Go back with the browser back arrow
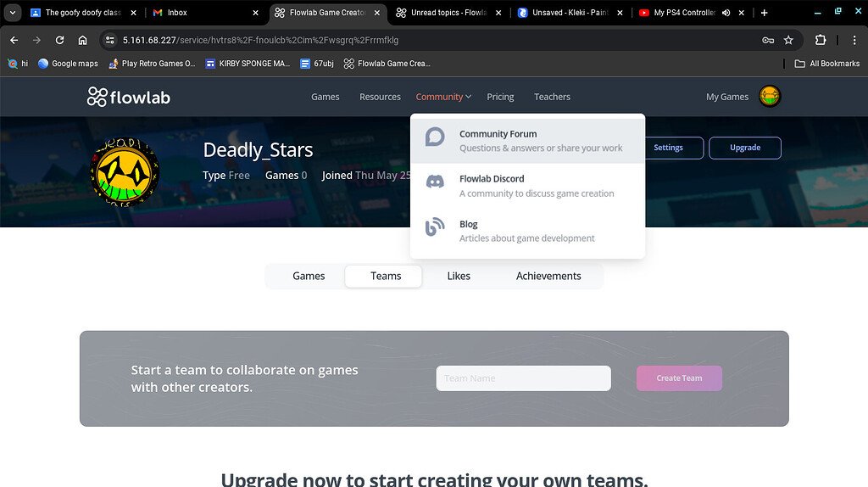The image size is (868, 487). pyautogui.click(x=14, y=40)
